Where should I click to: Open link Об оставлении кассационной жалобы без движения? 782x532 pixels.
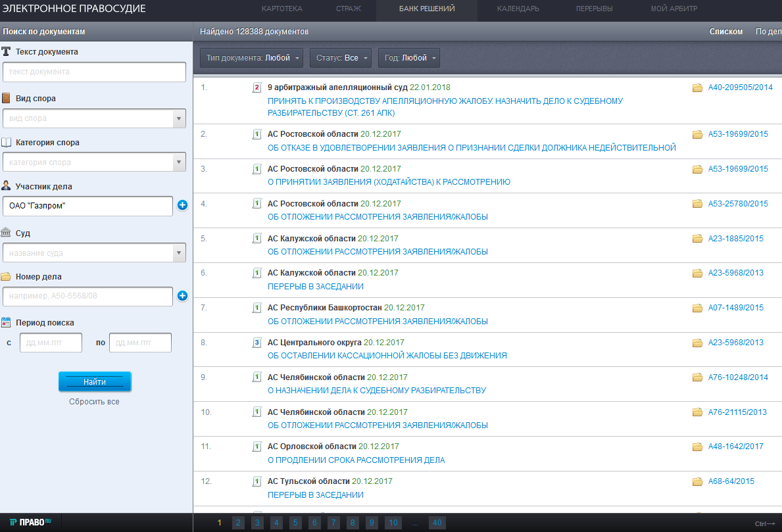coord(387,356)
